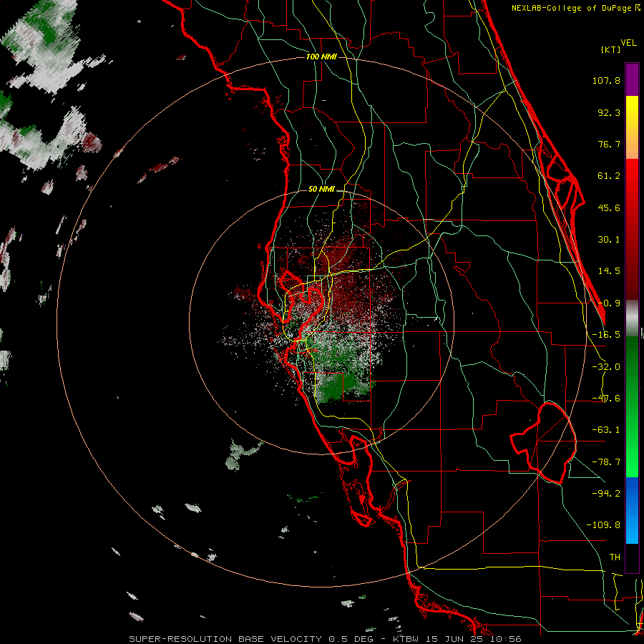Select the -78.7 scale value
Screen dimensions: 644x644
tap(606, 462)
